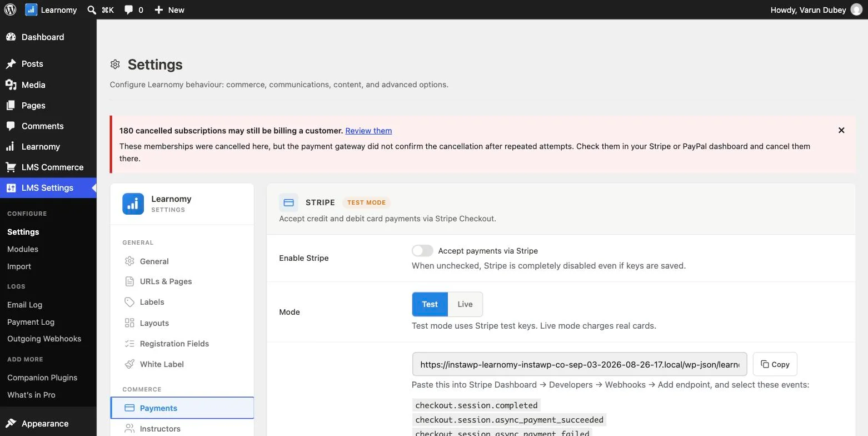The height and width of the screenshot is (436, 868).
Task: Click Howdy, Varun Dubey account text
Action: (x=808, y=9)
